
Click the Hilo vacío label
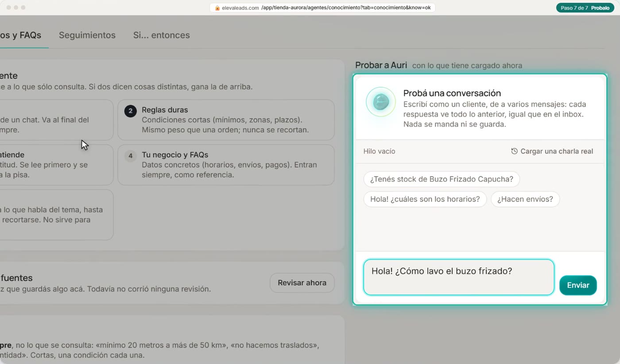[379, 151]
